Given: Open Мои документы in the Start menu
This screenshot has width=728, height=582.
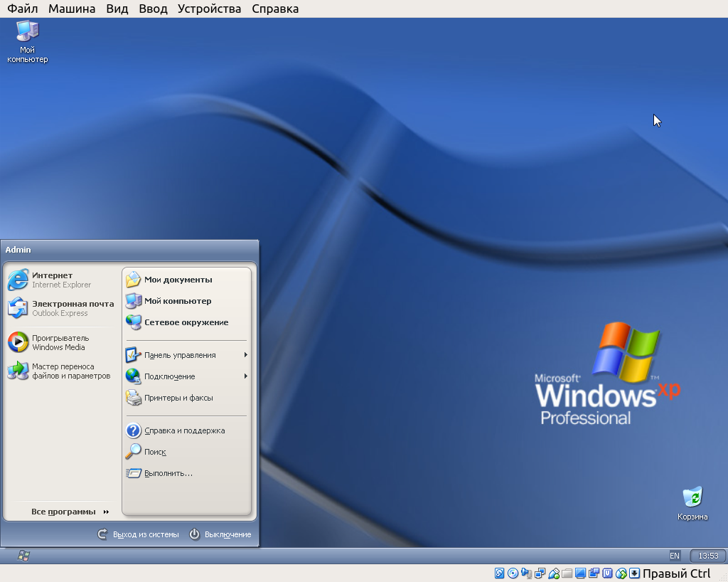Looking at the screenshot, I should (x=186, y=280).
